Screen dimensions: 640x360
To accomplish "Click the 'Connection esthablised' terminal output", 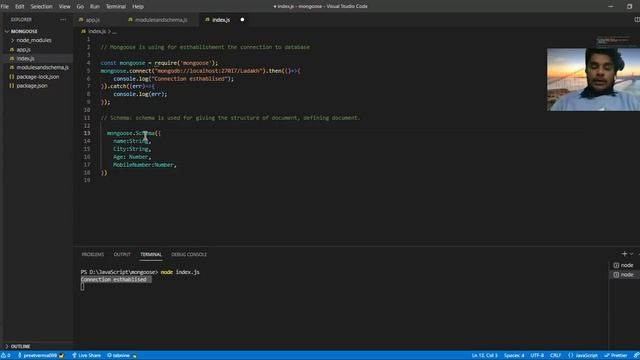I will 114,280.
